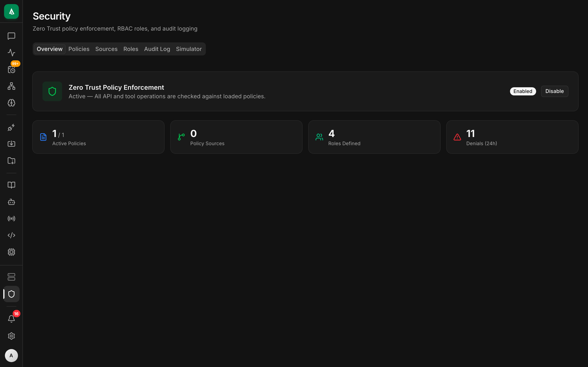Open the Roles Defined card
The width and height of the screenshot is (588, 367).
(x=374, y=137)
